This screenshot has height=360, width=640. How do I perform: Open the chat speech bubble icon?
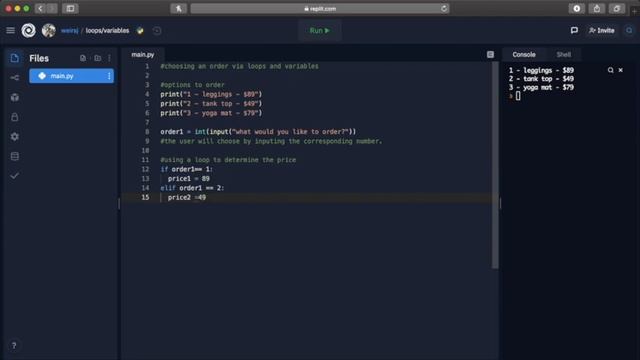point(574,30)
